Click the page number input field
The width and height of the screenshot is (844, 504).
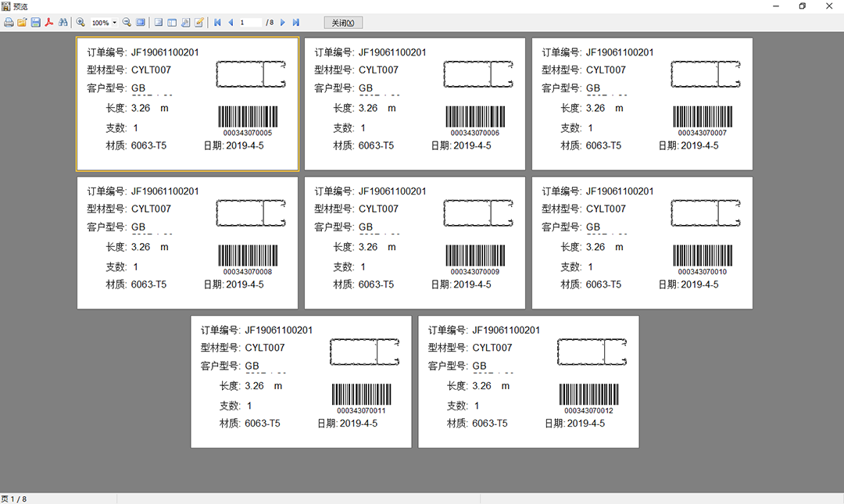pos(250,23)
